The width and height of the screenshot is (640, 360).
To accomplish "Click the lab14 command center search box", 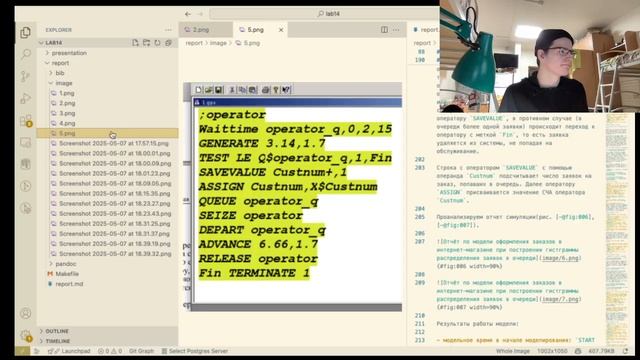I will (x=324, y=14).
